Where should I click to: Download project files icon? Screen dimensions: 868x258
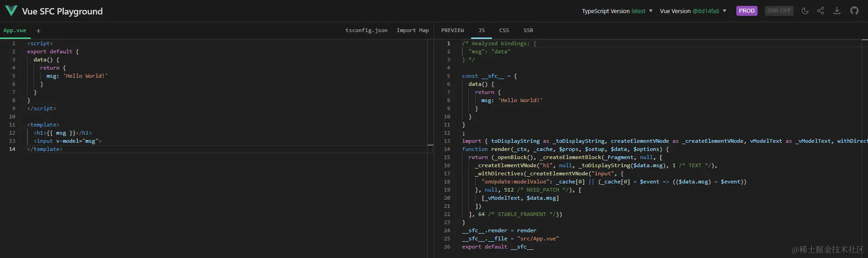(x=837, y=11)
